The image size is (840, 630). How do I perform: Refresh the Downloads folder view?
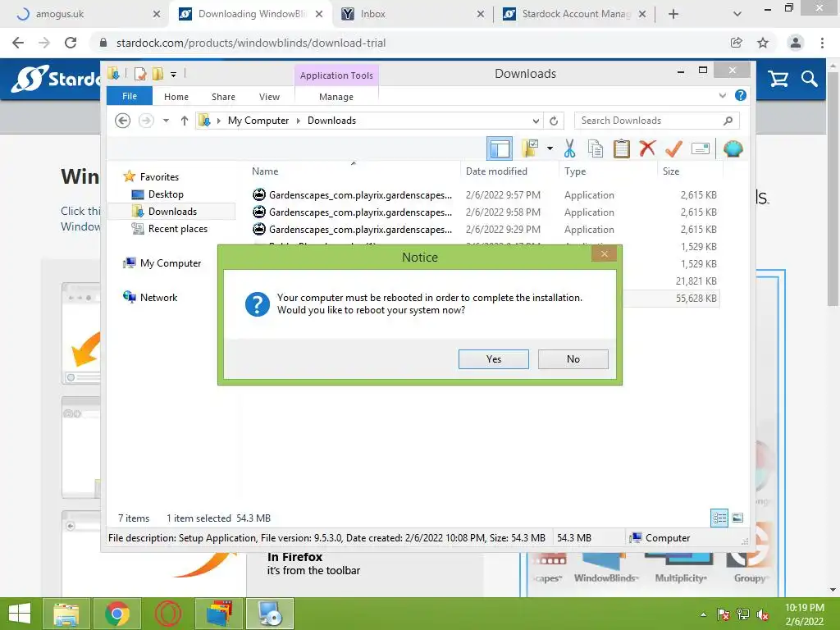click(x=554, y=121)
